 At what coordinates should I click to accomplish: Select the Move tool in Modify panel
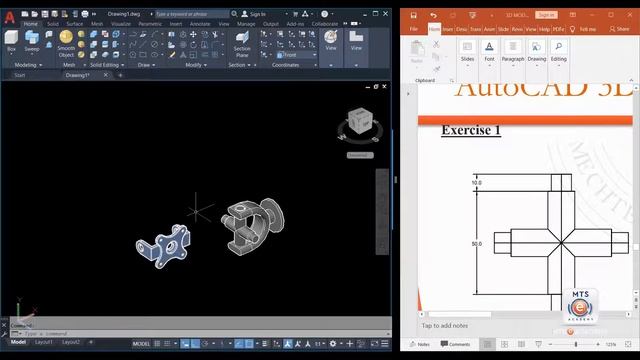193,35
